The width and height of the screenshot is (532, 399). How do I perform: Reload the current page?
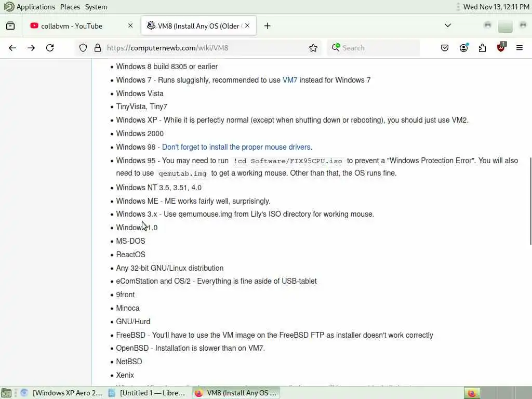point(50,48)
